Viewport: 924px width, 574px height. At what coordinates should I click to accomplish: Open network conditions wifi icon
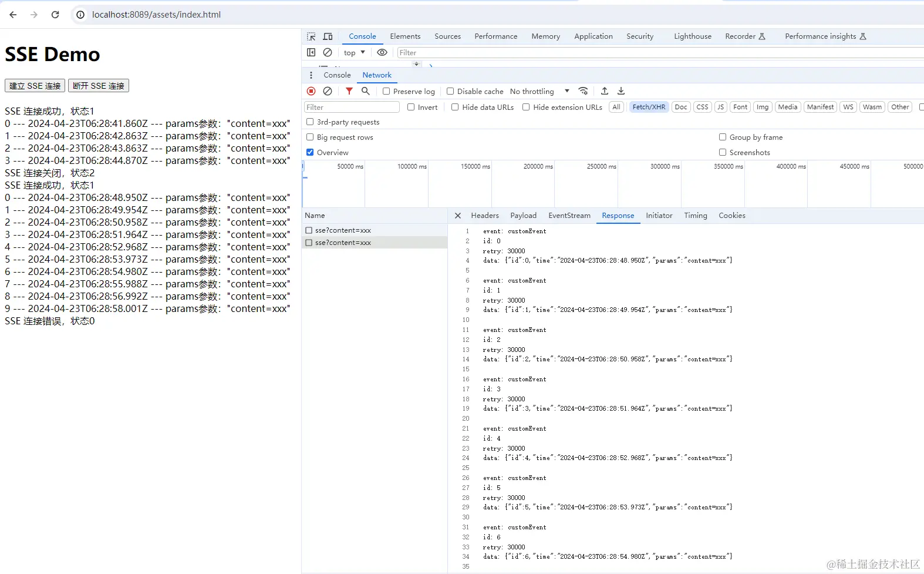pyautogui.click(x=583, y=91)
